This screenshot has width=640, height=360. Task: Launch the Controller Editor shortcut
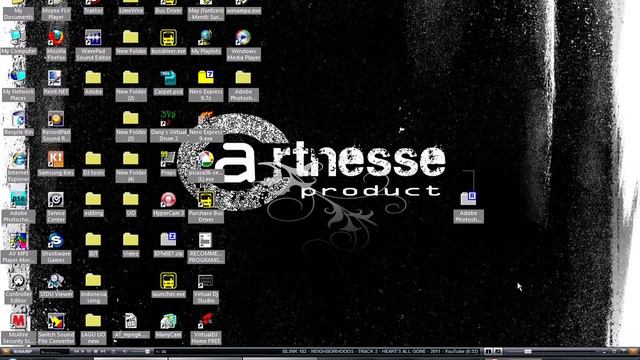click(x=18, y=281)
